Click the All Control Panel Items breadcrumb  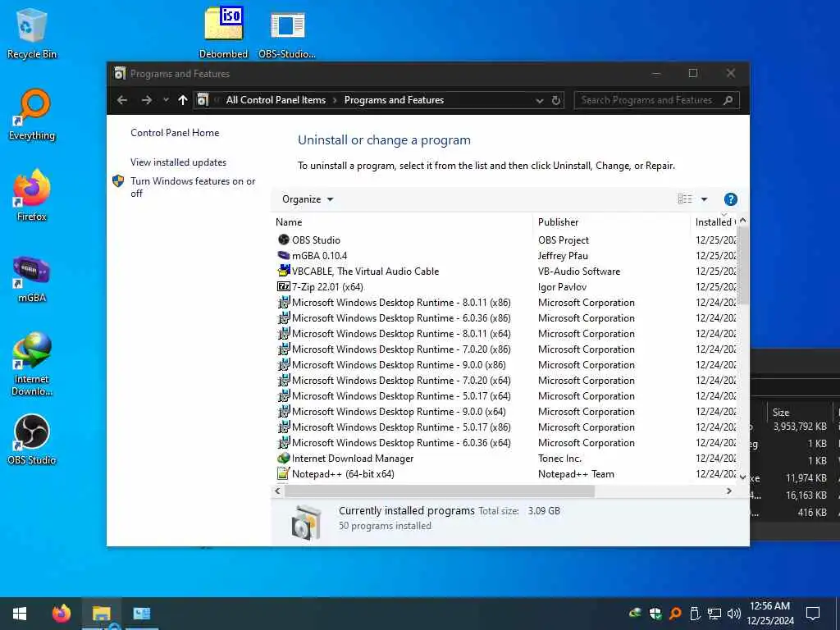tap(276, 100)
